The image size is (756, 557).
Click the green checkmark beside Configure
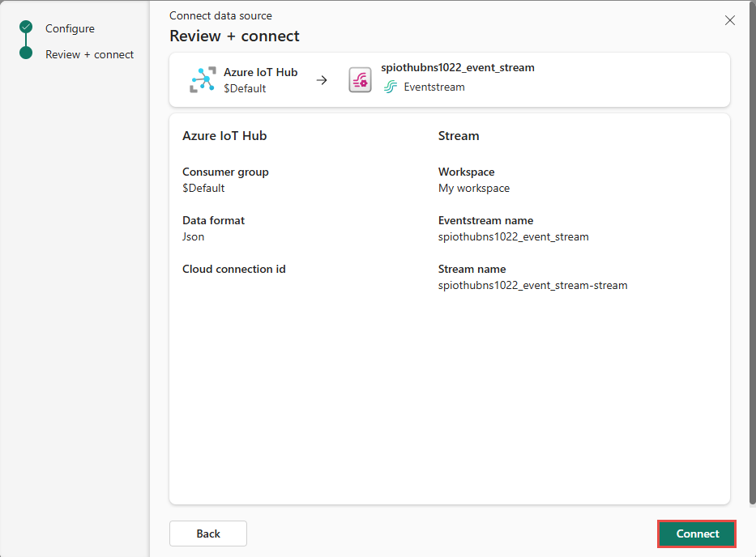[x=24, y=28]
